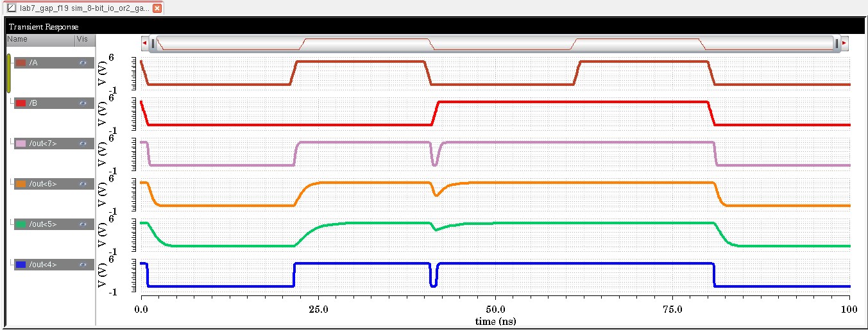The image size is (868, 330).
Task: Select the /A signal name
Action: [x=33, y=63]
